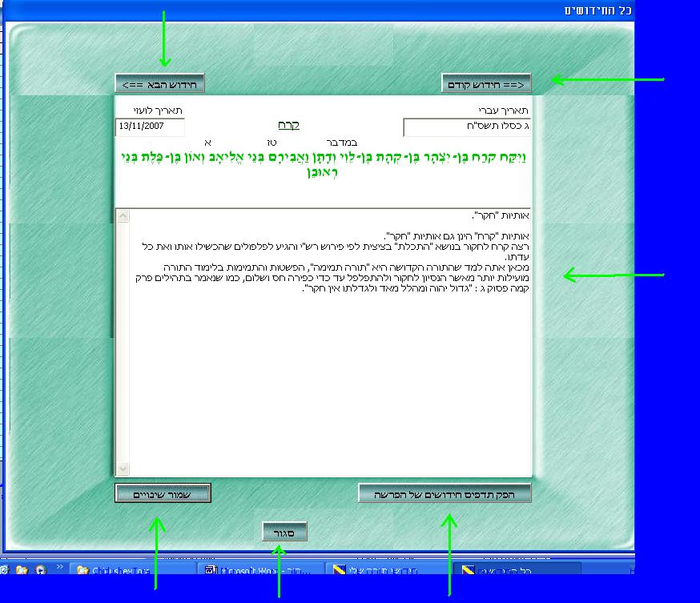
Task: Click 'הפק תדפיס חידושים של הפרשה' print button
Action: click(445, 493)
